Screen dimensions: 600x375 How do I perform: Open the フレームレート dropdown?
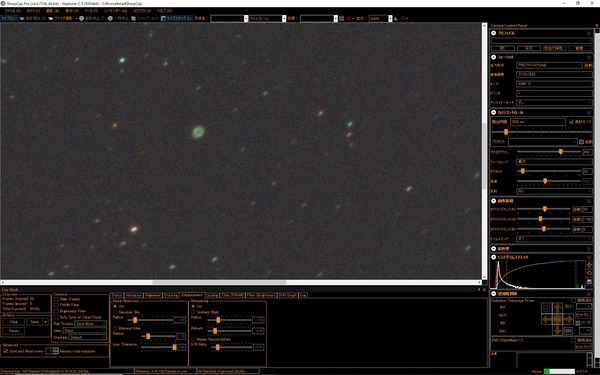pos(554,161)
